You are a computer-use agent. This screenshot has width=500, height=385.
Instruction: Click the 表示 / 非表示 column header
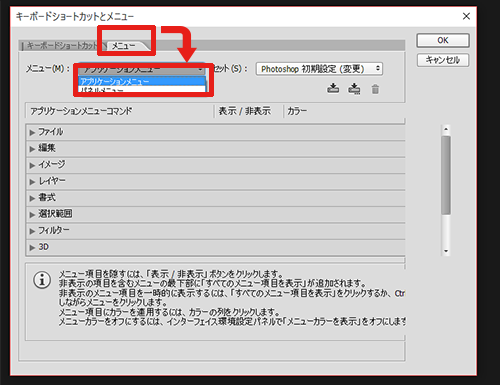pyautogui.click(x=245, y=111)
